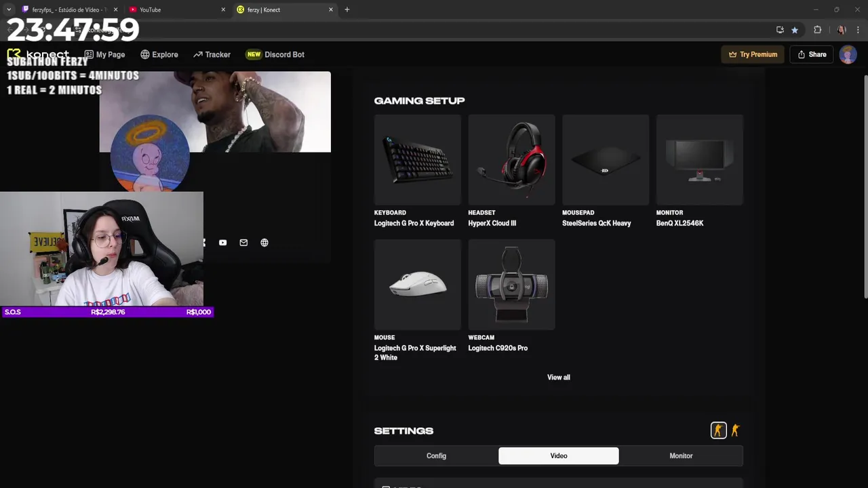The width and height of the screenshot is (868, 488).
Task: Select the Video settings tab
Action: point(559,455)
